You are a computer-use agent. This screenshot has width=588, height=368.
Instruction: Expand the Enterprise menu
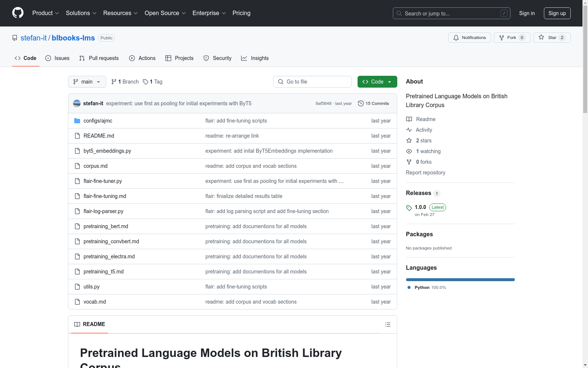tap(209, 13)
